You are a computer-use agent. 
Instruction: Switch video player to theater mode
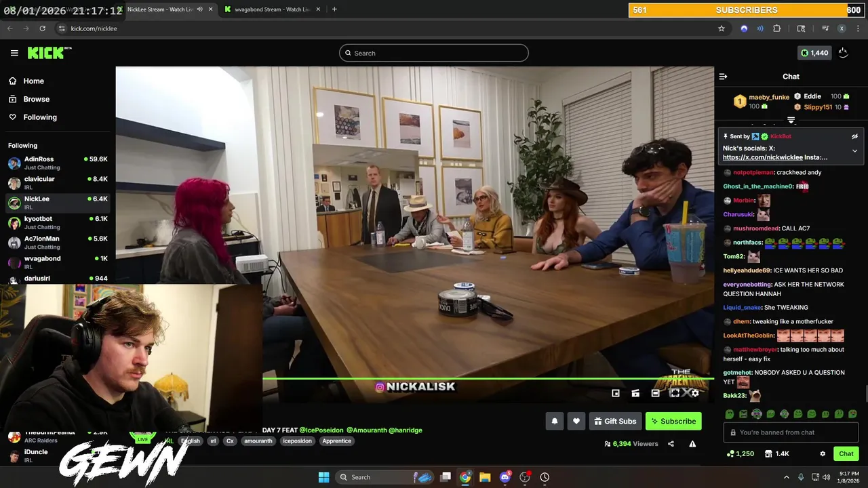tap(655, 393)
